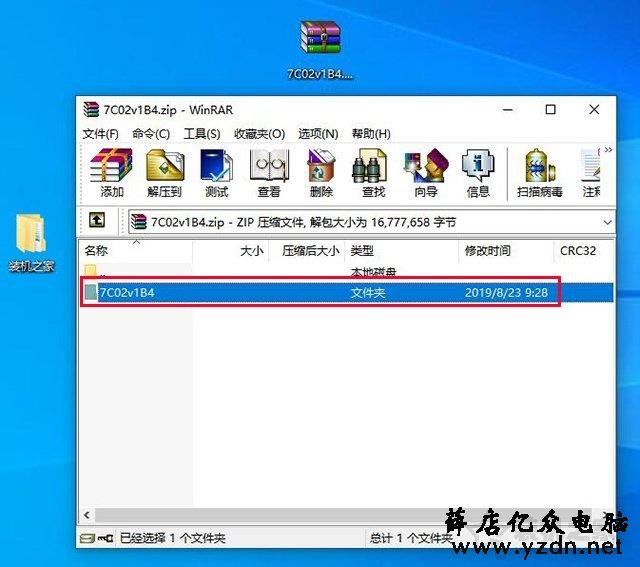
Task: Show archive 信息 (Info)
Action: [x=478, y=173]
